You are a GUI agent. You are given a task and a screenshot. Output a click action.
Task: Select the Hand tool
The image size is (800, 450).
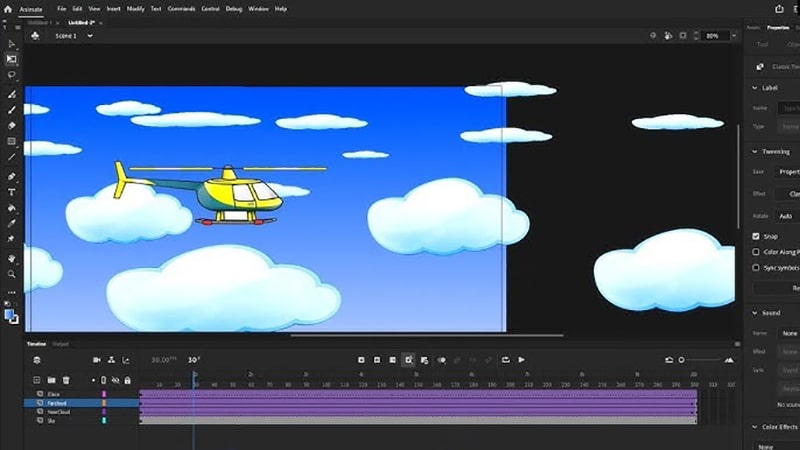click(x=11, y=258)
